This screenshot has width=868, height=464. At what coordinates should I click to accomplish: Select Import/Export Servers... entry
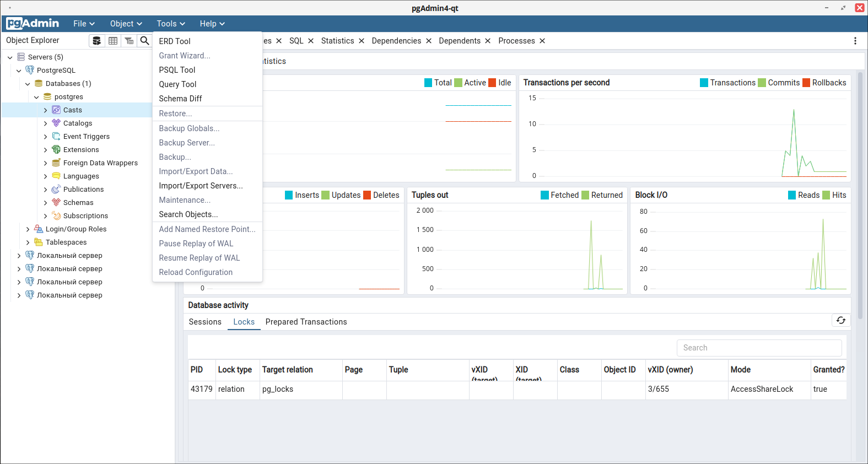[207, 186]
